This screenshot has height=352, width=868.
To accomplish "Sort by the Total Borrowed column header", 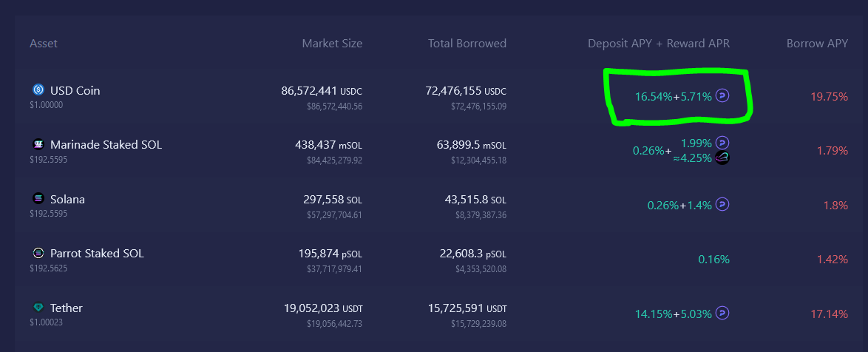I will point(467,43).
